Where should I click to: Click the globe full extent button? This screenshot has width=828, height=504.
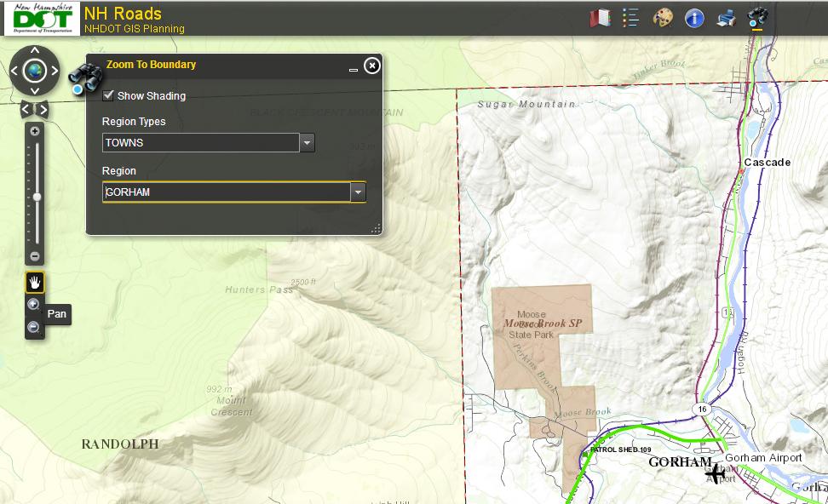click(x=34, y=71)
